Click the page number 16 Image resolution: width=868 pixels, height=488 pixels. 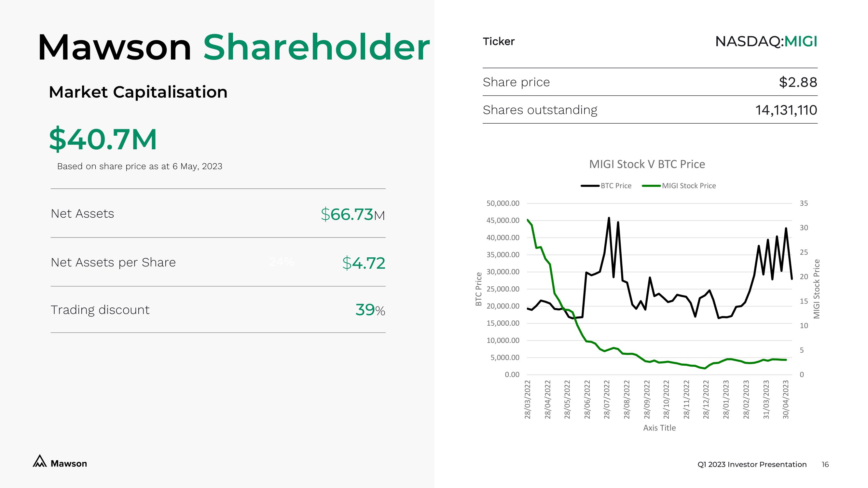tap(825, 465)
